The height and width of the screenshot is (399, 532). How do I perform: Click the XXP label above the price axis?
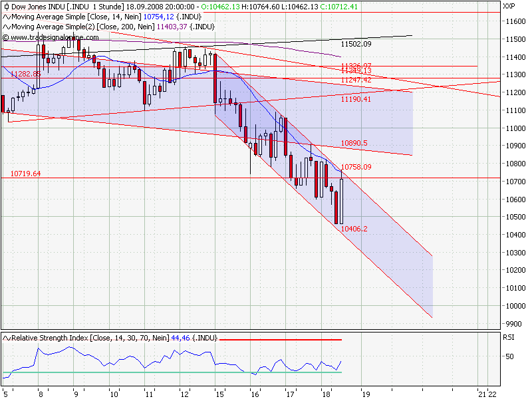(x=509, y=7)
